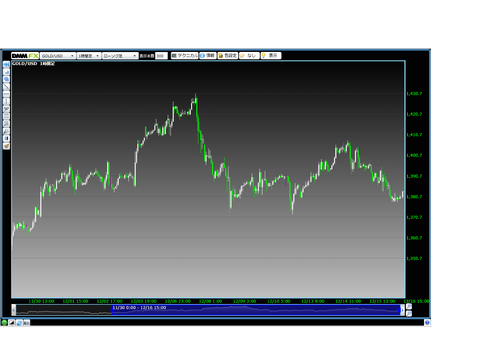Image resolution: width=480 pixels, height=360 pixels.
Task: Click the 12/15 13:00 time axis label
Action: [382, 301]
